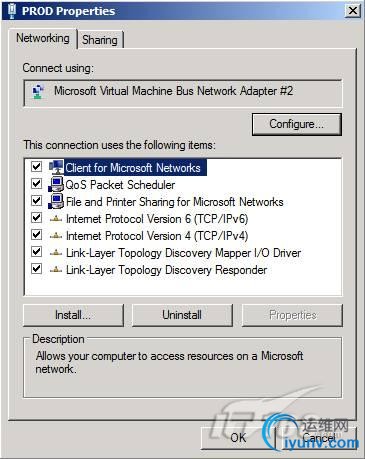
Task: Select the Networking tab
Action: [x=43, y=38]
